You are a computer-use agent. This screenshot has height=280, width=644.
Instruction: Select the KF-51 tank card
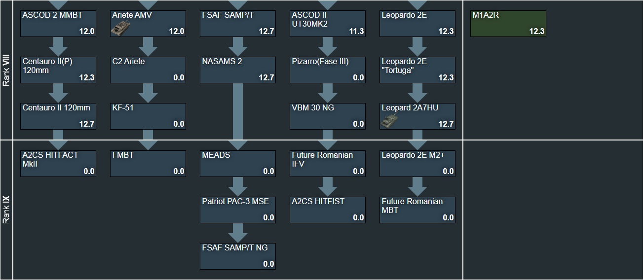(148, 116)
